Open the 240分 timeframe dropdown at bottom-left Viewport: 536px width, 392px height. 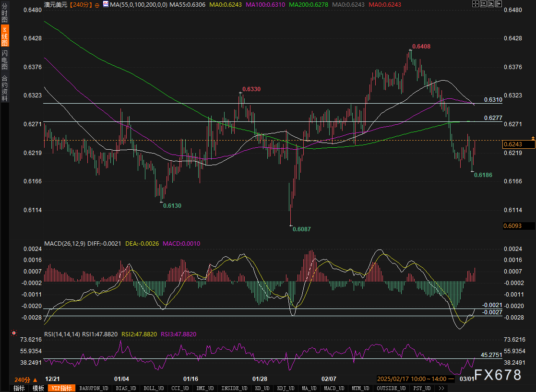tap(25, 379)
